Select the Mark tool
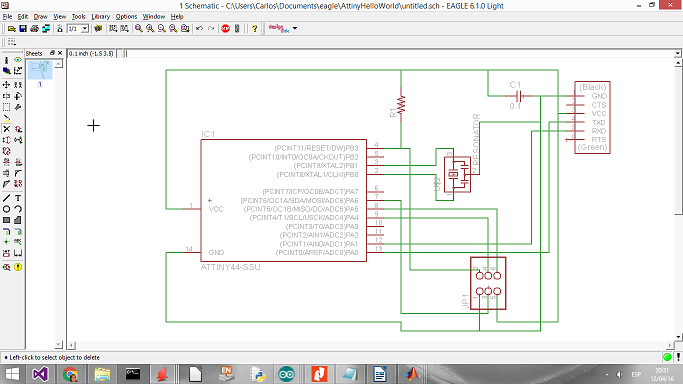 tap(18, 71)
